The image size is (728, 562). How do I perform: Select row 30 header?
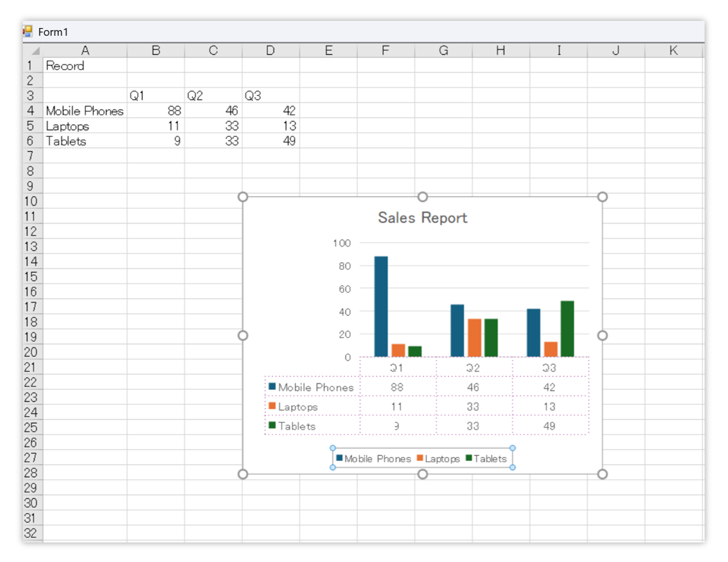coord(33,503)
